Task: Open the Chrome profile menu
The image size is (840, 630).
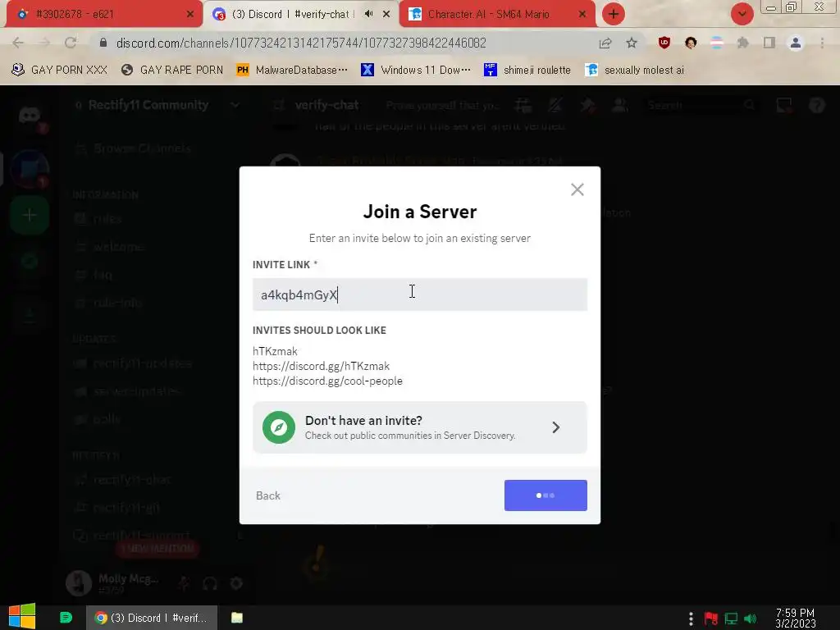Action: tap(796, 43)
